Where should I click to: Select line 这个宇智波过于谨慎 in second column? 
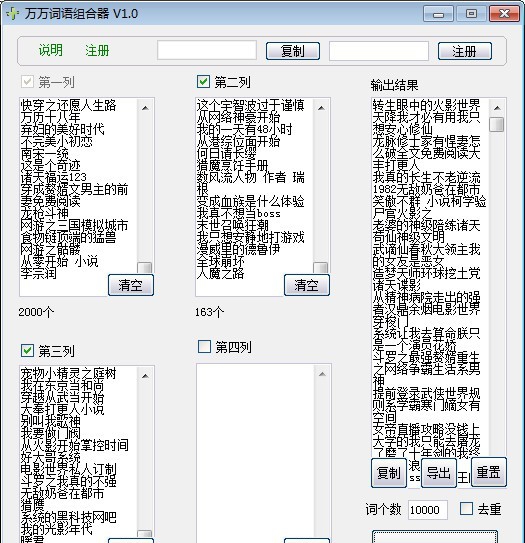250,105
